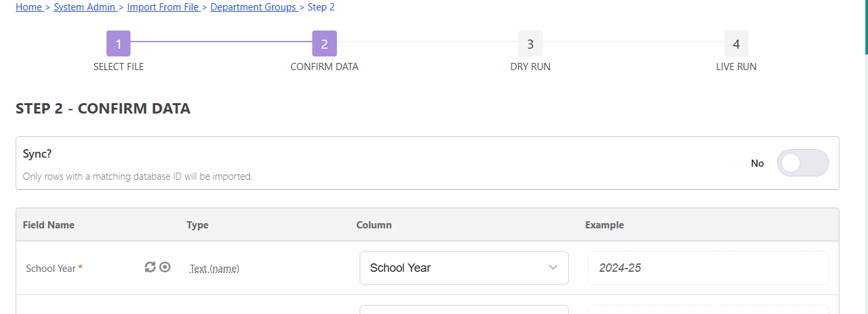Click the Example column header
This screenshot has width=868, height=314.
click(604, 225)
